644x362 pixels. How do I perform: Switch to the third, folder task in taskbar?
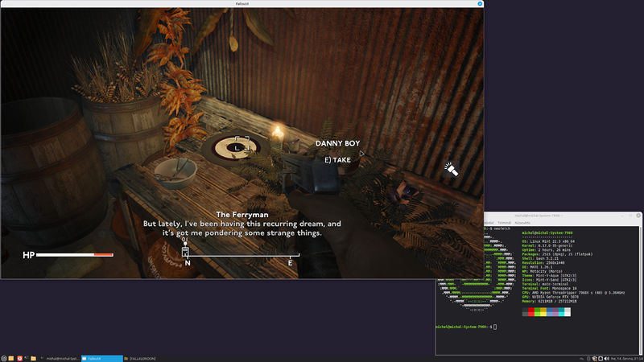point(139,358)
